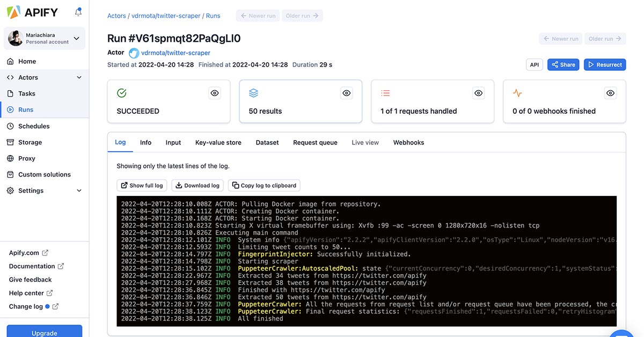644x337 pixels.
Task: Toggle eye icon on 50 results card
Action: pos(347,93)
